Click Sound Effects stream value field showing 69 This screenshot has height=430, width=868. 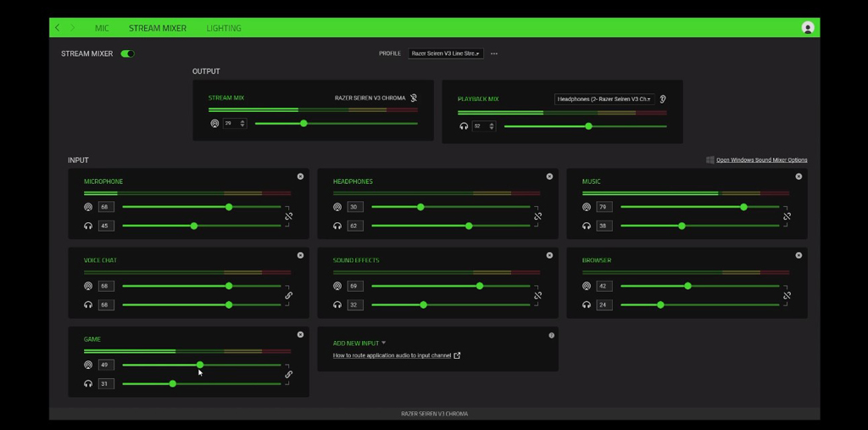[355, 286]
